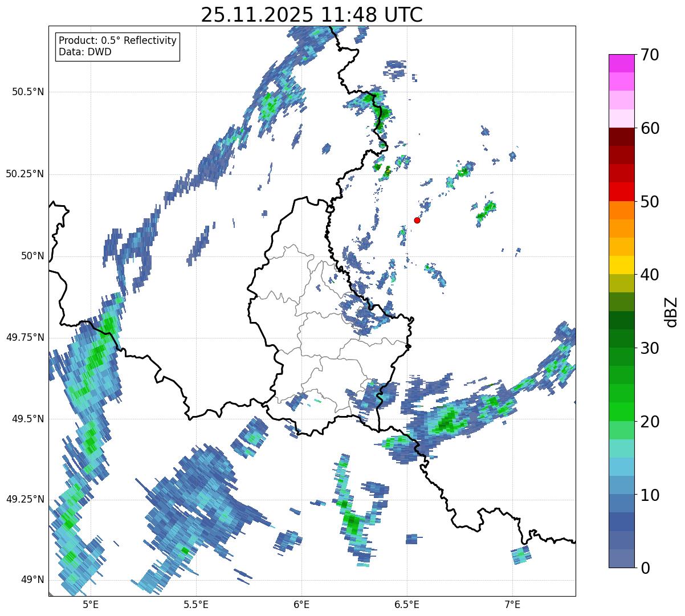Click the "Product: 0.5° Reflectivity" legend line
This screenshot has height=616, width=685.
tap(118, 41)
